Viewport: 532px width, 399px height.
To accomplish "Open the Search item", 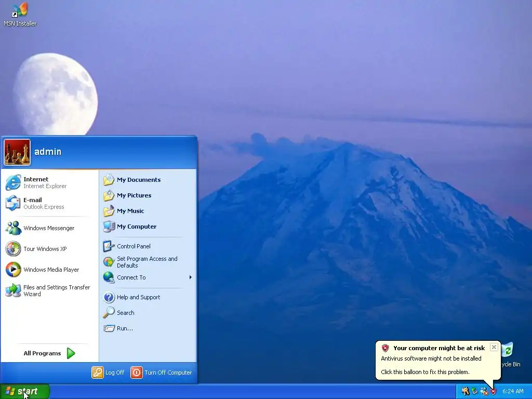I will click(x=148, y=313).
